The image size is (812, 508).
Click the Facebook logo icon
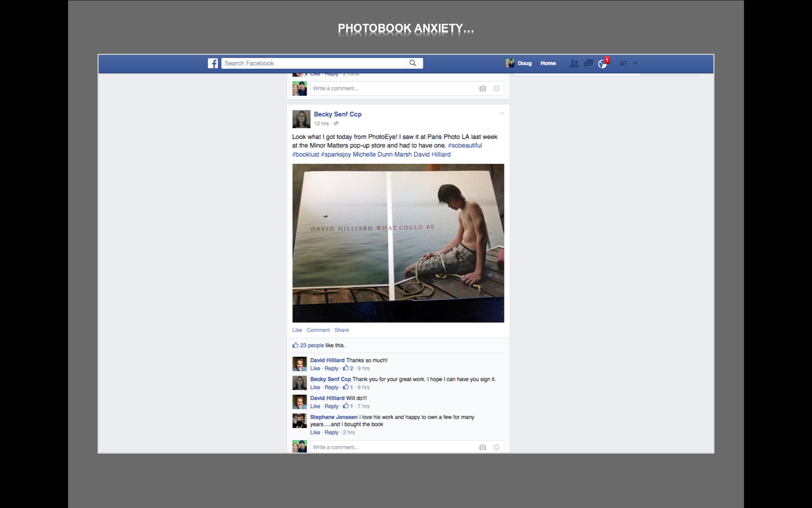(x=213, y=63)
